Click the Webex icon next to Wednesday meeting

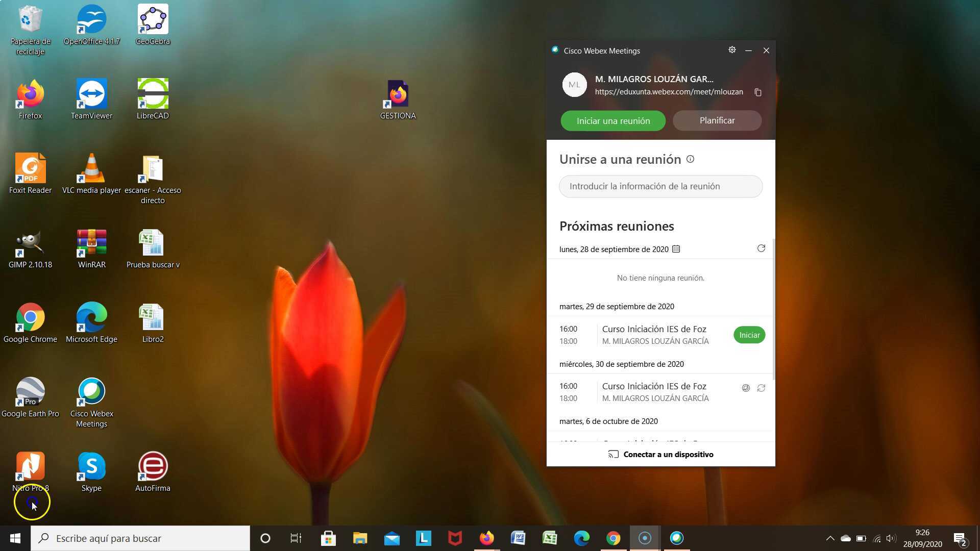click(746, 388)
